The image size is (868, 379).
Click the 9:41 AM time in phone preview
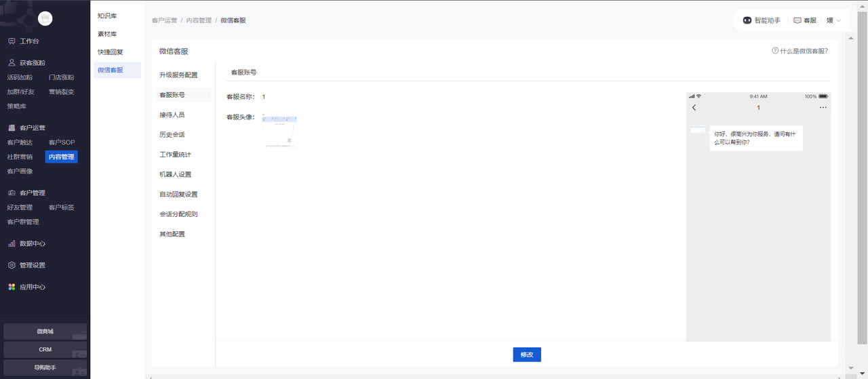coord(758,96)
